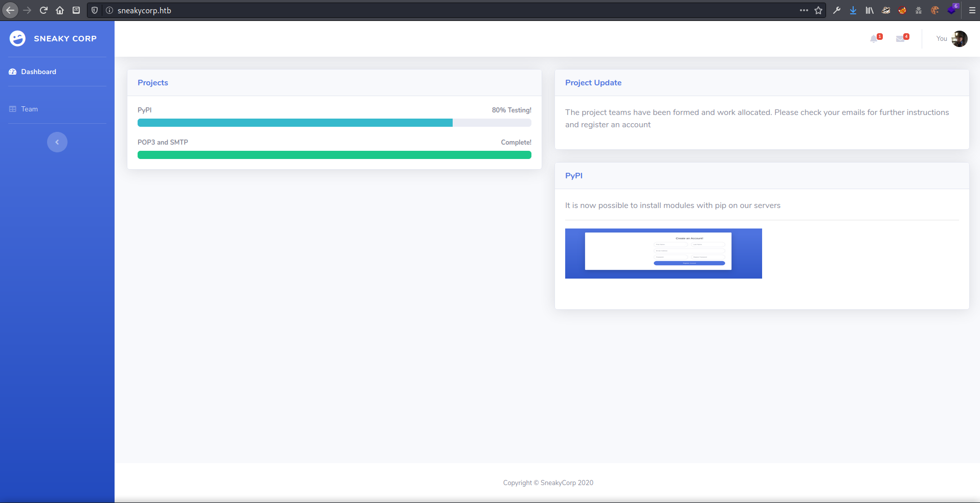The image size is (980, 503).
Task: Click the Firefox home button
Action: click(60, 10)
